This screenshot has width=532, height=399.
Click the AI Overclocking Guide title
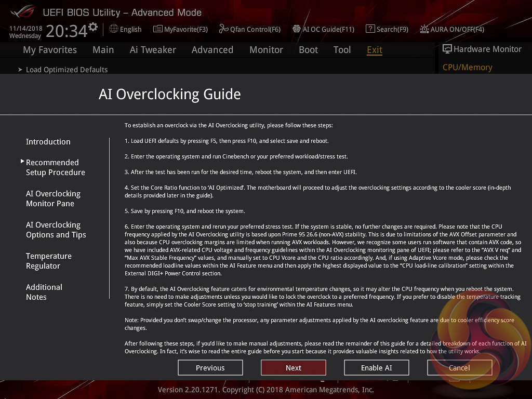click(x=170, y=95)
